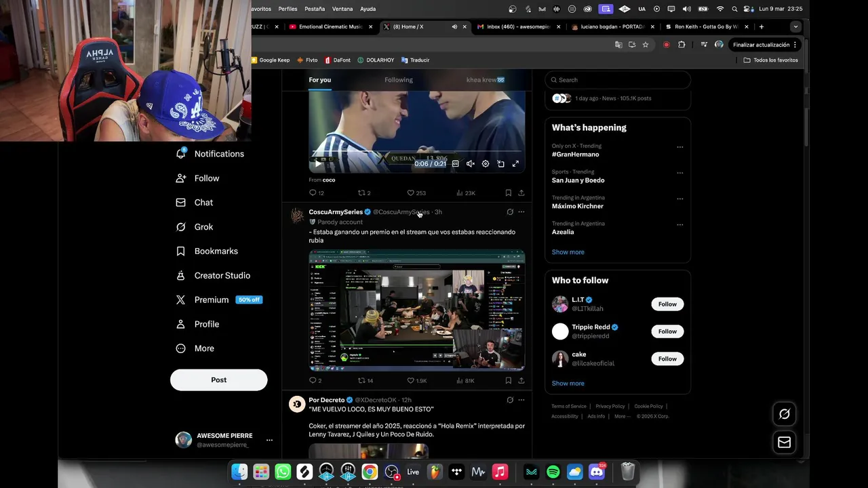Open options for Azealia trend
The height and width of the screenshot is (488, 868).
coord(679,224)
